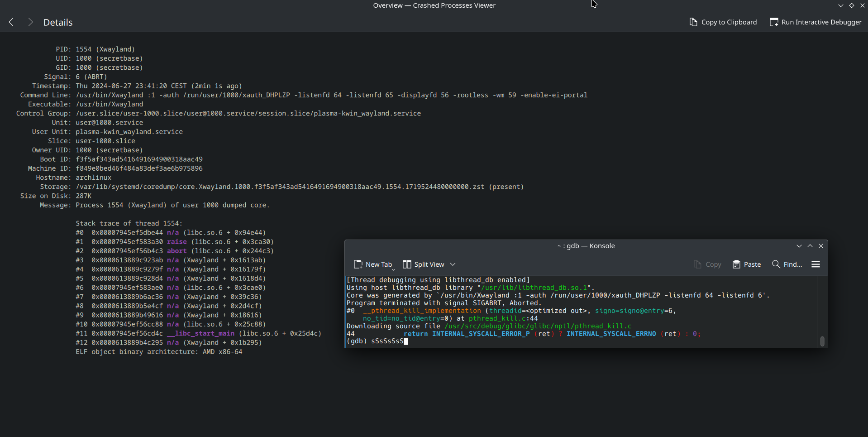Viewport: 868px width, 437px height.
Task: Close the Crashed Processes Viewer window
Action: [x=863, y=5]
